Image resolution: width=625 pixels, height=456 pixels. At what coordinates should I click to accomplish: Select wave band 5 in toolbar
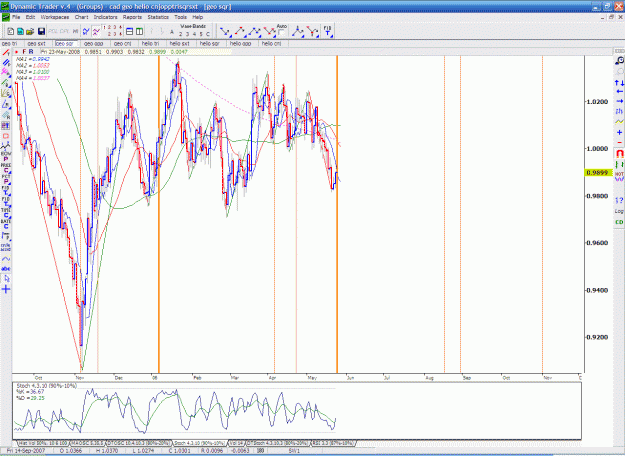[201, 34]
